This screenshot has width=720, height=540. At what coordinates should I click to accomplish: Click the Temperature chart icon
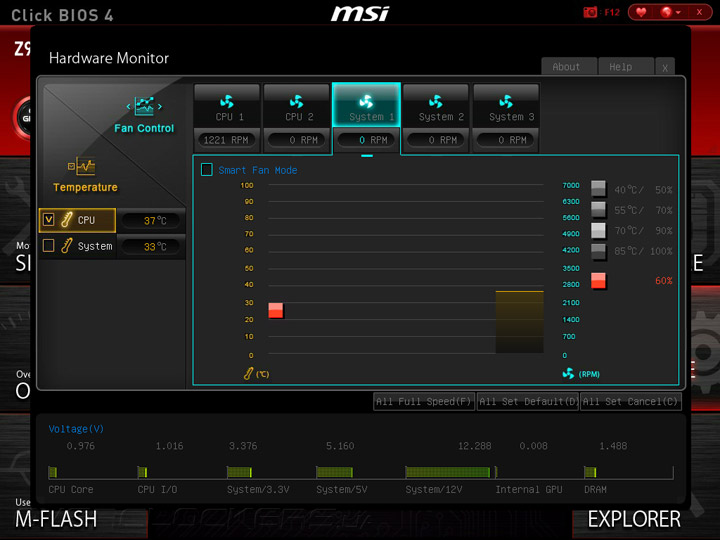click(x=82, y=167)
